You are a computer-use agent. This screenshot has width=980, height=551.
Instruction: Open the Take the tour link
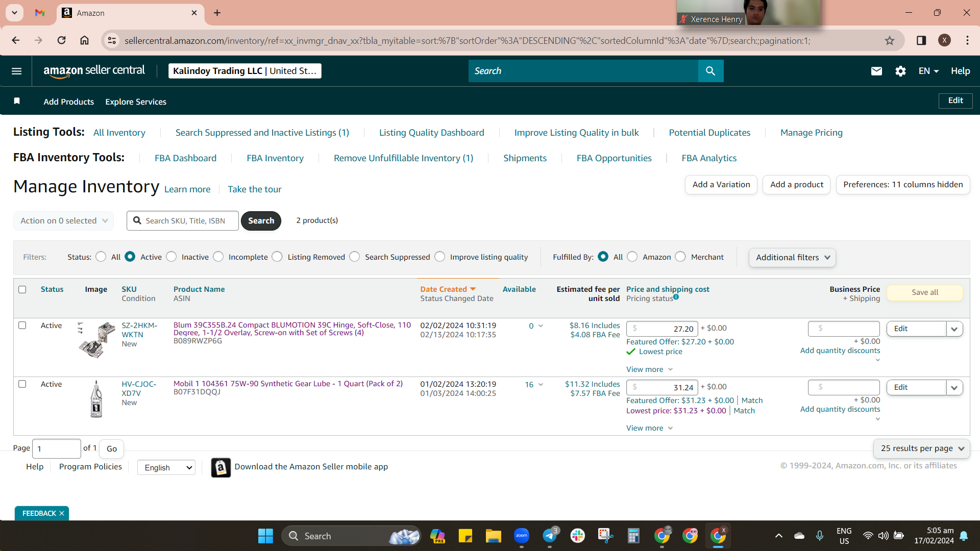tap(255, 189)
